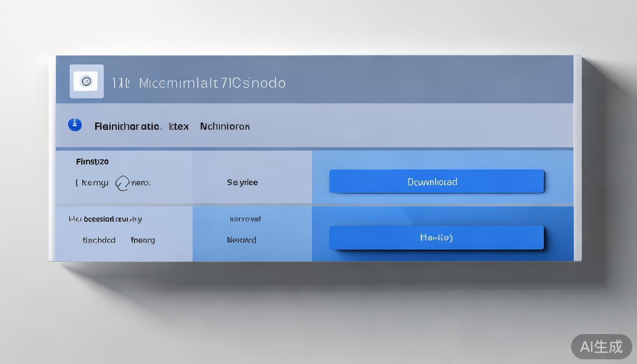Click the Neiciwcd entry
This screenshot has width=637, height=364.
[x=241, y=240]
